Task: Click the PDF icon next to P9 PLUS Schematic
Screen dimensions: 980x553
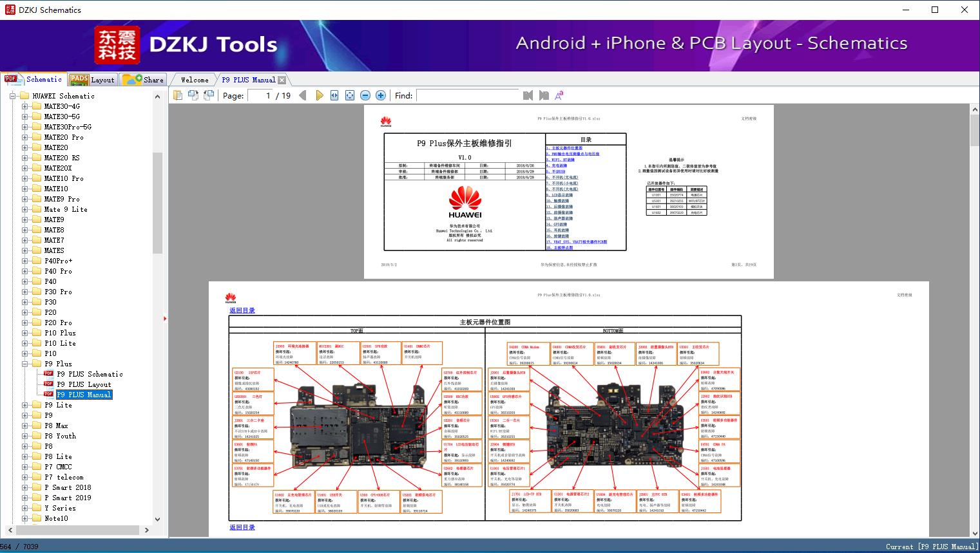Action: pyautogui.click(x=48, y=374)
